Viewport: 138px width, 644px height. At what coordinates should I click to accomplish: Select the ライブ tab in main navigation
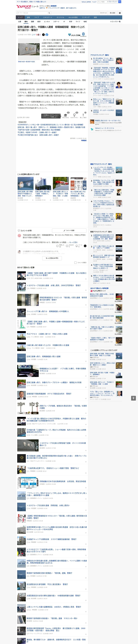pos(37,17)
